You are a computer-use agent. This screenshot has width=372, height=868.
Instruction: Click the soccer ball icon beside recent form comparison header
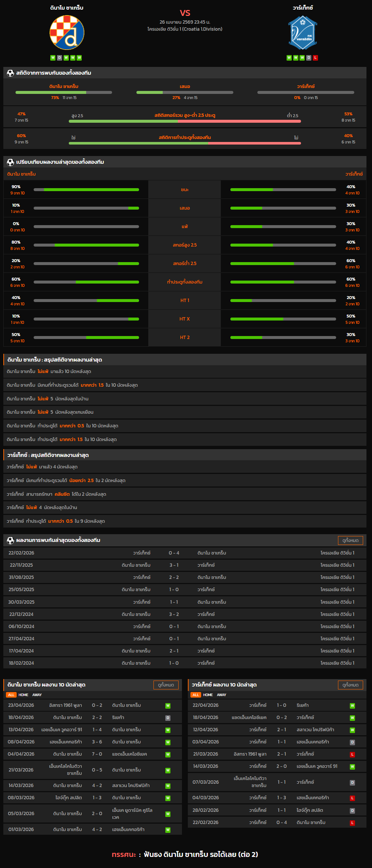click(10, 162)
